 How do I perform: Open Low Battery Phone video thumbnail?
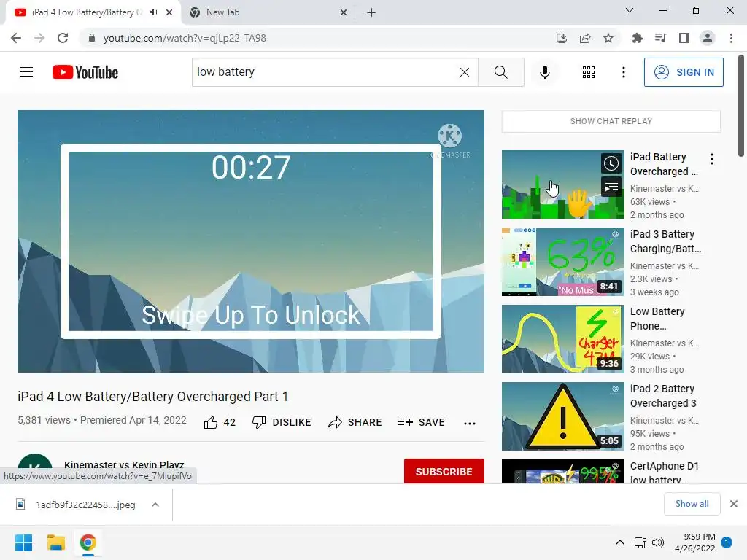point(562,338)
